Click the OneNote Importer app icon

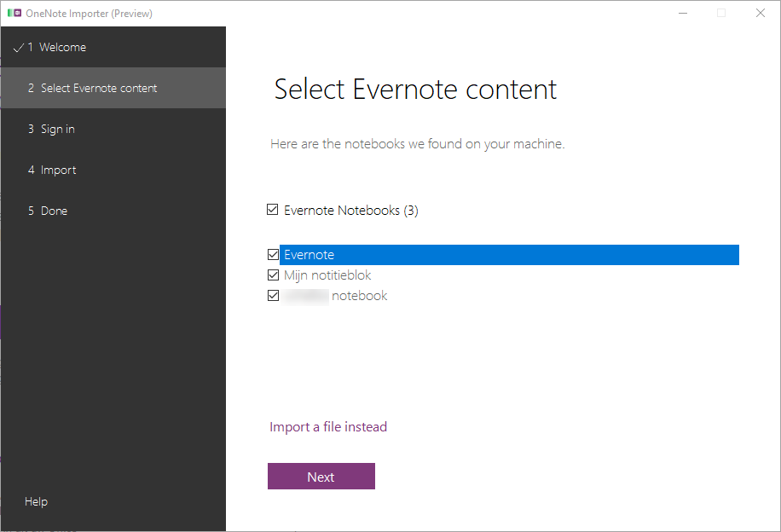click(13, 13)
